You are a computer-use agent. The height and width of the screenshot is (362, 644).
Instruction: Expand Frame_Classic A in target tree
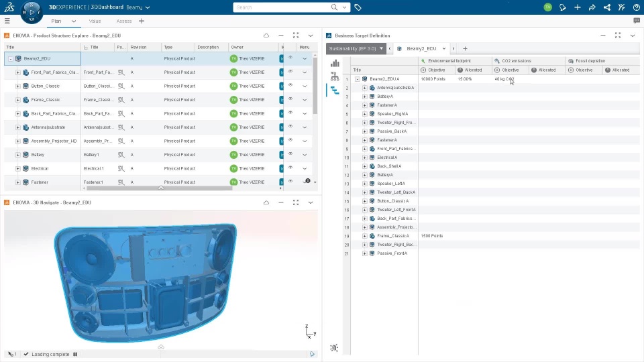pos(365,236)
